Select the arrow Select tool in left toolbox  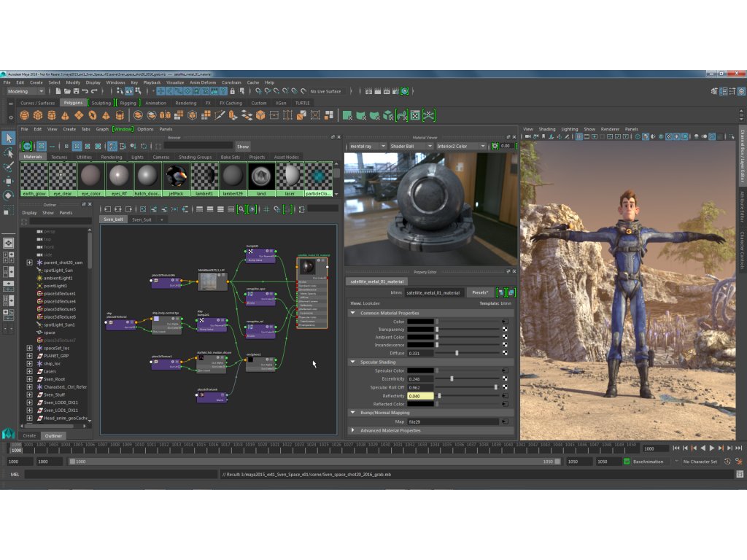(x=9, y=139)
